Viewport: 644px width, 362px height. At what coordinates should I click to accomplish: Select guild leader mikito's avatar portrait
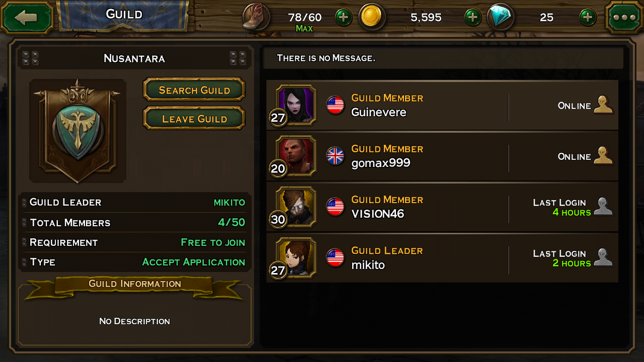tap(296, 257)
